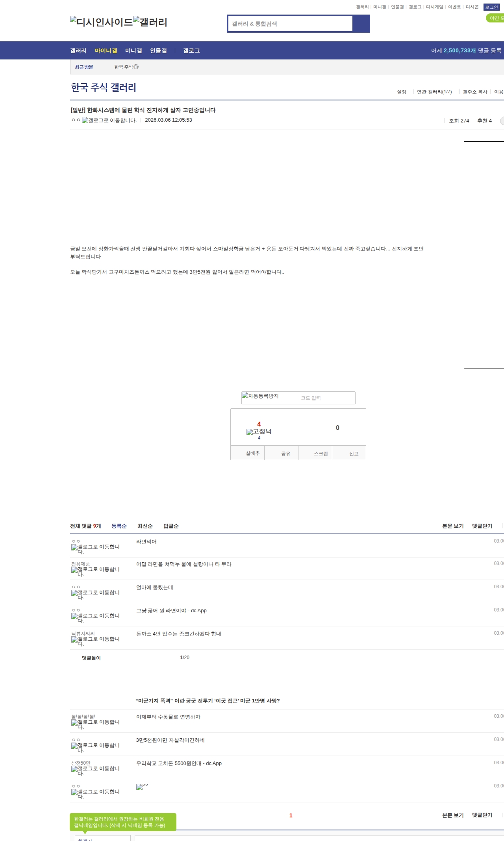Upvote the post with the red 4 count
The width and height of the screenshot is (504, 841).
(x=259, y=424)
